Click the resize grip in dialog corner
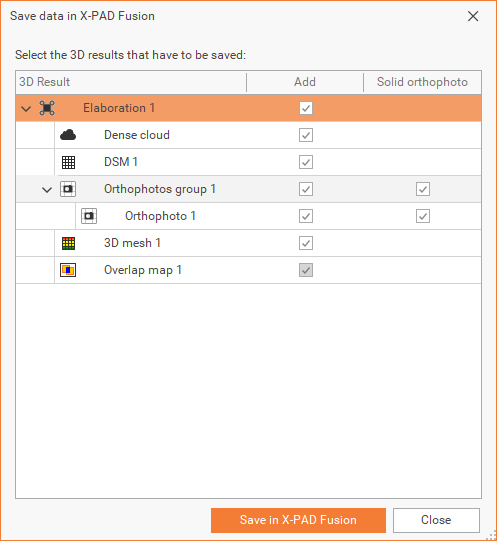The width and height of the screenshot is (497, 541). point(491,535)
